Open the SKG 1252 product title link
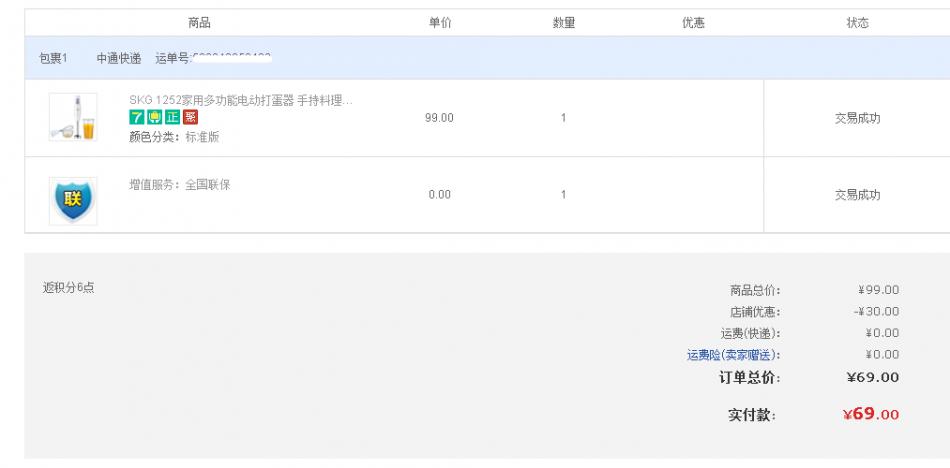The height and width of the screenshot is (468, 950). 241,100
